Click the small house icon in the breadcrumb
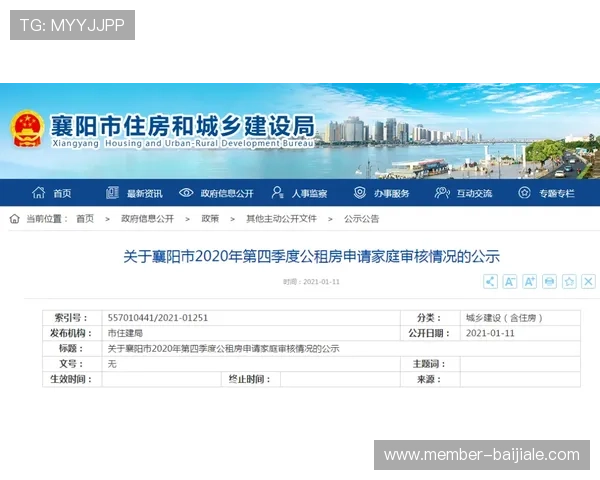This screenshot has height=480, width=600. click(x=15, y=219)
